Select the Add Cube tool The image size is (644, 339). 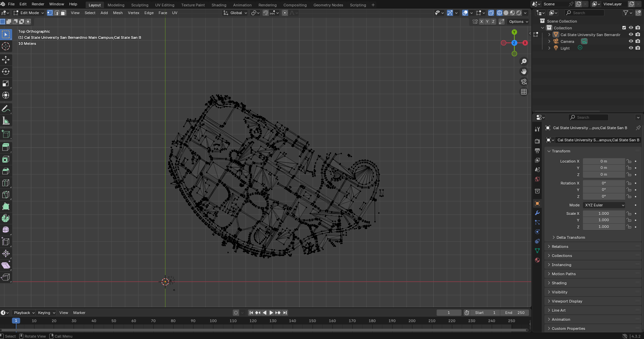tap(6, 134)
